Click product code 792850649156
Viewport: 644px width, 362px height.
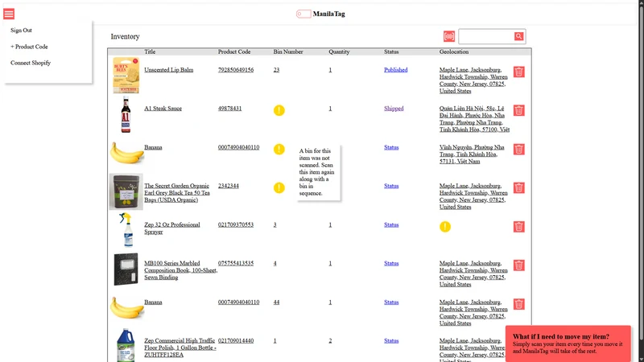click(x=236, y=70)
